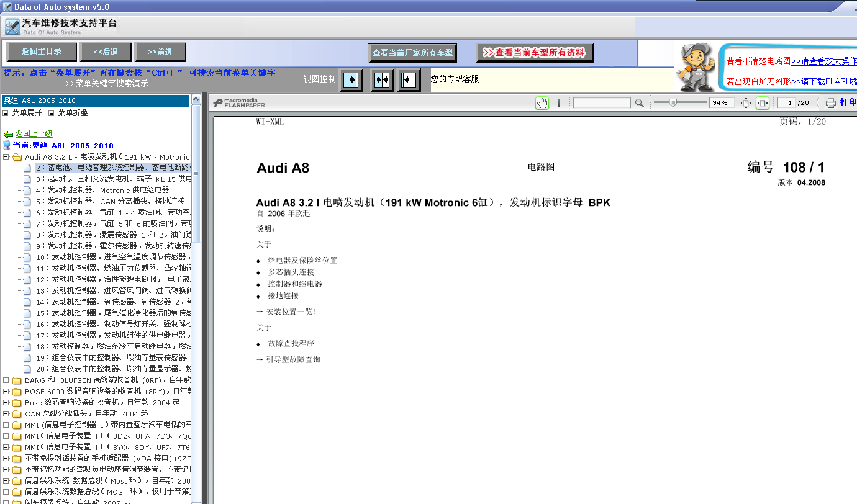The height and width of the screenshot is (504, 857).
Task: Open item 8: 爆震传感器 1 和 2
Action: tap(112, 235)
